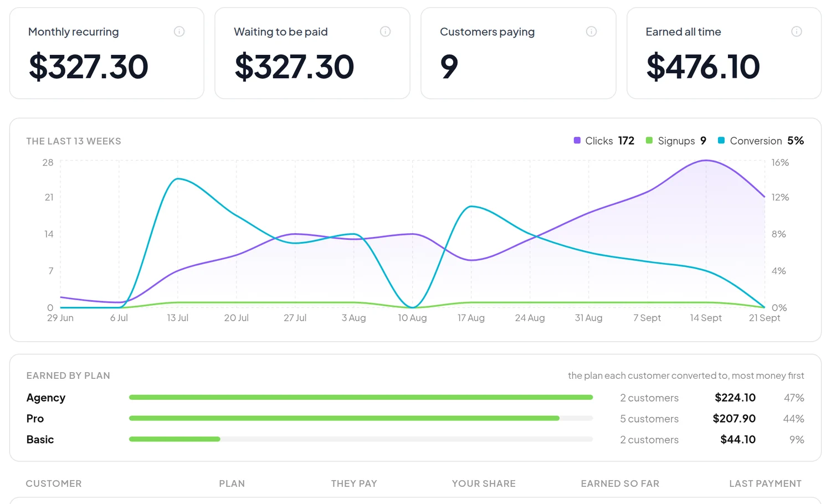
Task: Click the customers paying value 9
Action: (x=449, y=66)
